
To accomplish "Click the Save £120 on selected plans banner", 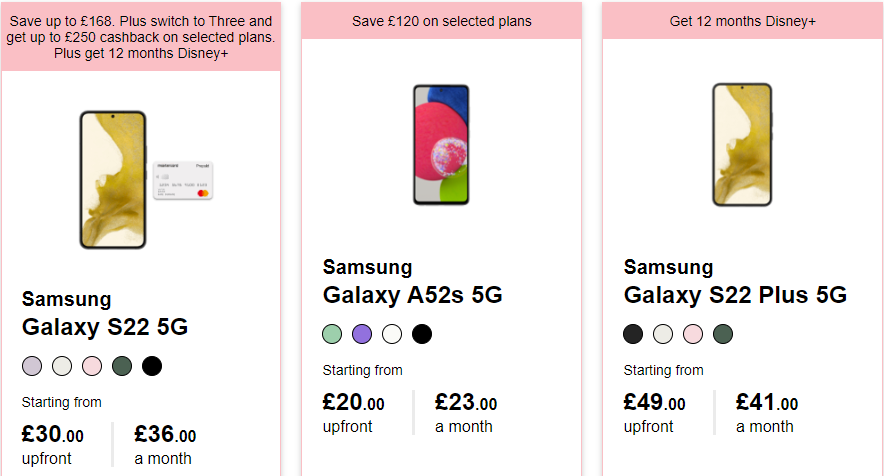I will tap(441, 21).
